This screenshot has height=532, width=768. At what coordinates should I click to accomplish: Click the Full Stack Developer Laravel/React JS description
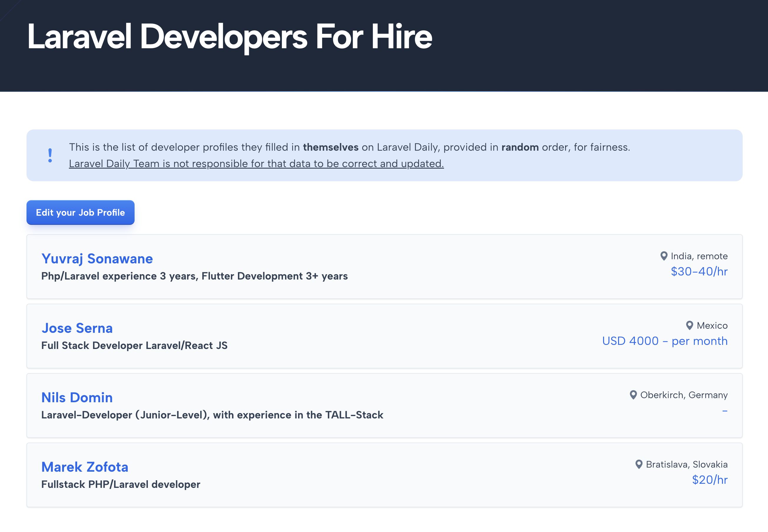coord(134,345)
